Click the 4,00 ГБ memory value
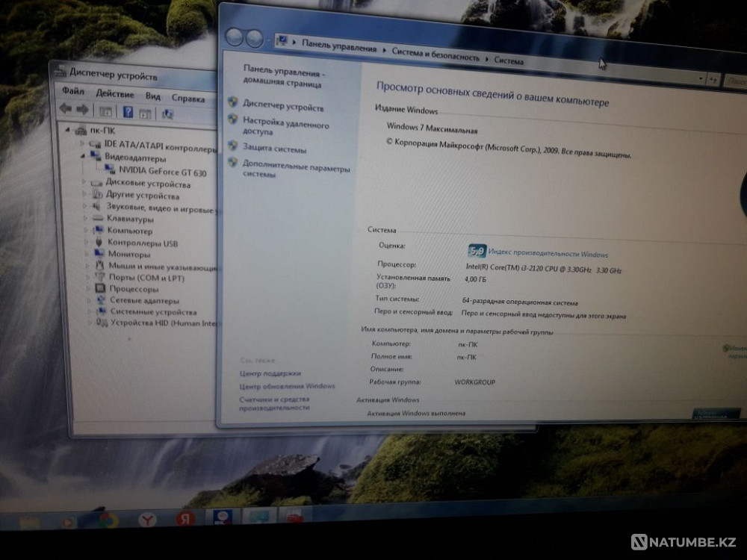Screen dimensions: 747x560 click(475, 279)
